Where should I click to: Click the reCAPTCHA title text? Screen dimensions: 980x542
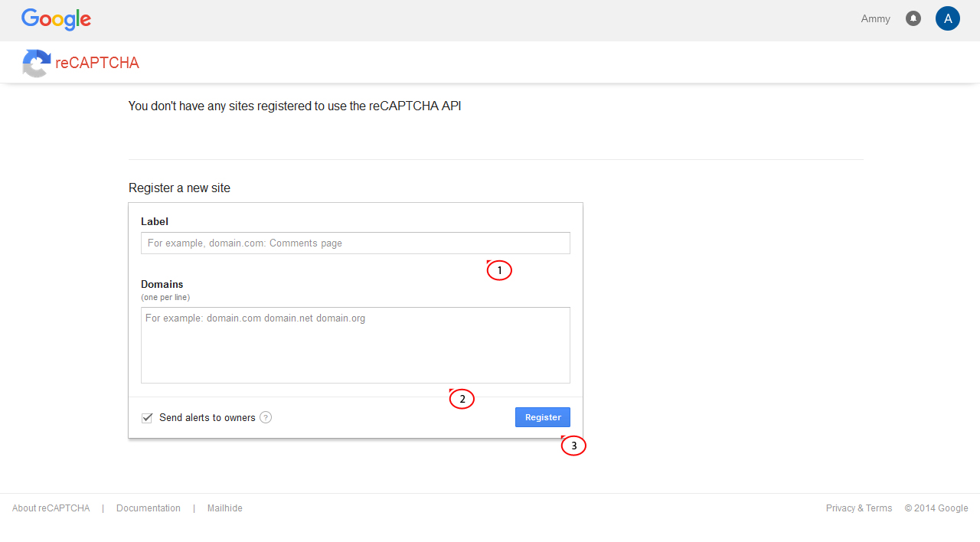tap(97, 63)
